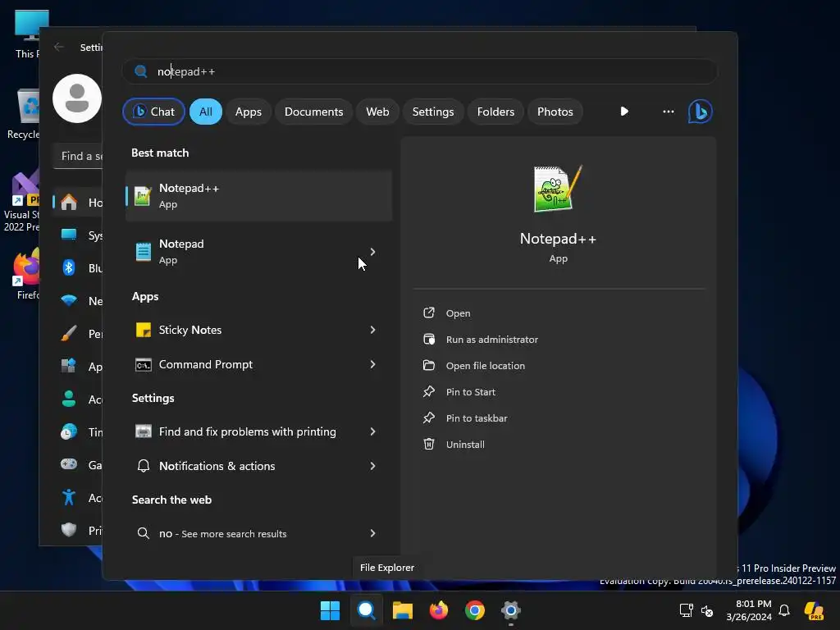The height and width of the screenshot is (630, 840).
Task: Select the All filter tab
Action: click(x=206, y=112)
